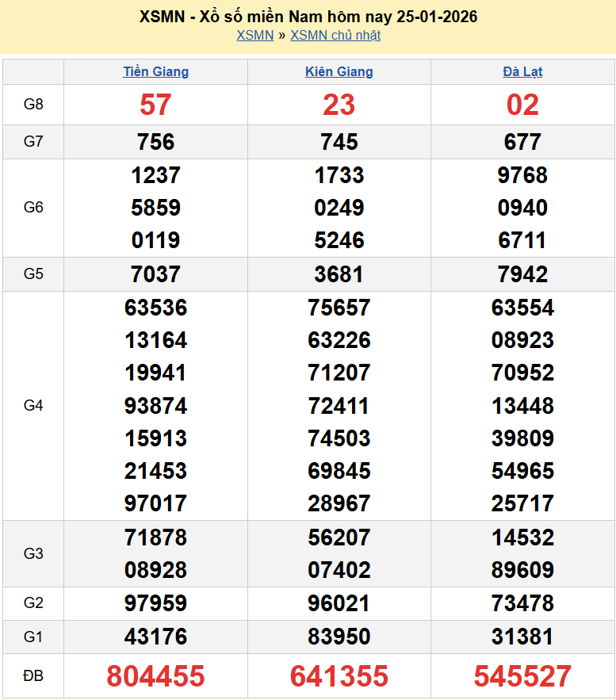
Task: Click Kiên Giang G7 number 745
Action: 339,142
